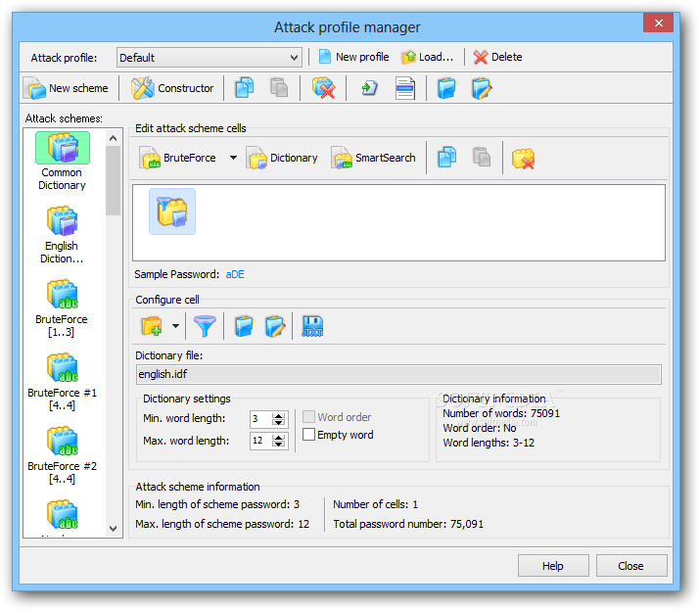Click the Help button
Screen dimensions: 700x611
click(553, 566)
